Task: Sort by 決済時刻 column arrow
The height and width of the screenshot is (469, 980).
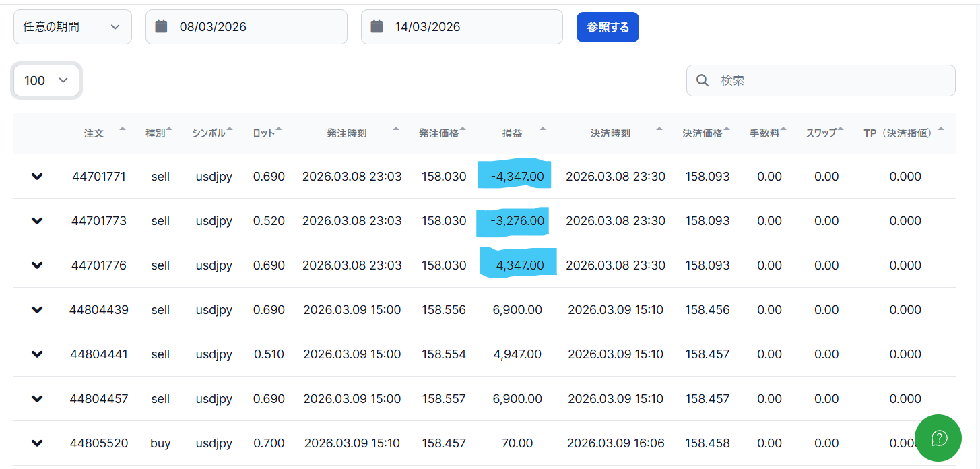Action: tap(659, 129)
